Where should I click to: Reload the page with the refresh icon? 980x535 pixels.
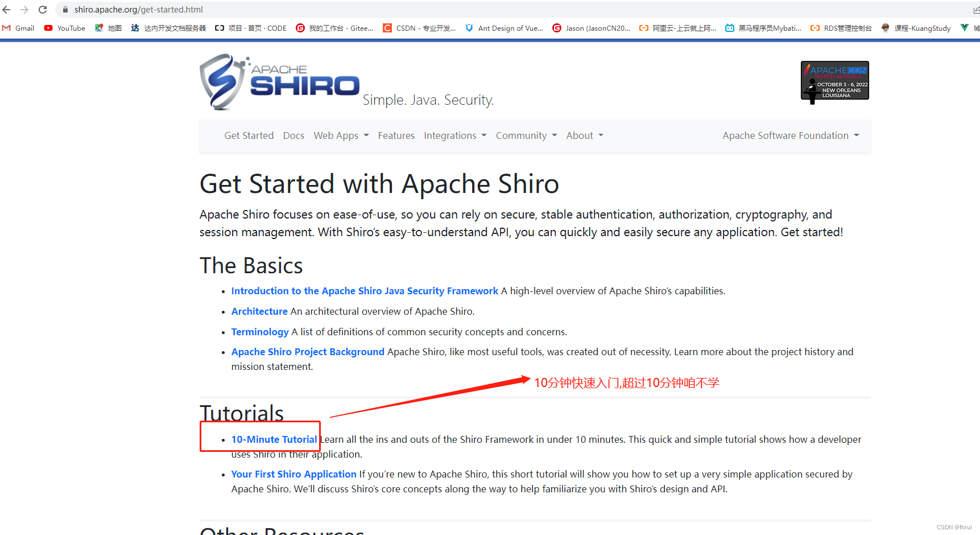pyautogui.click(x=42, y=9)
